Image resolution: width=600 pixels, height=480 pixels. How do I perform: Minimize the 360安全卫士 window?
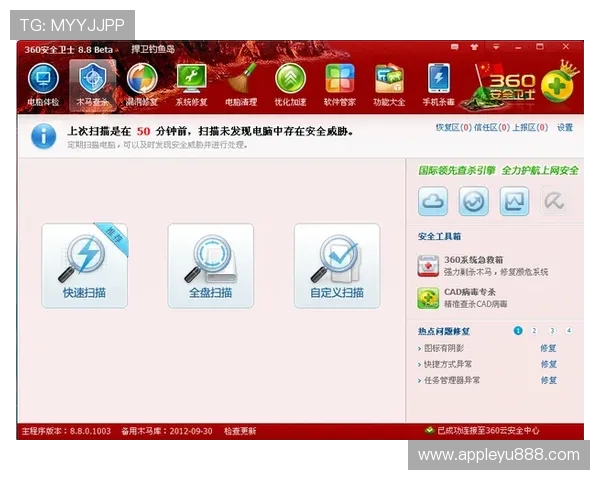click(x=518, y=47)
